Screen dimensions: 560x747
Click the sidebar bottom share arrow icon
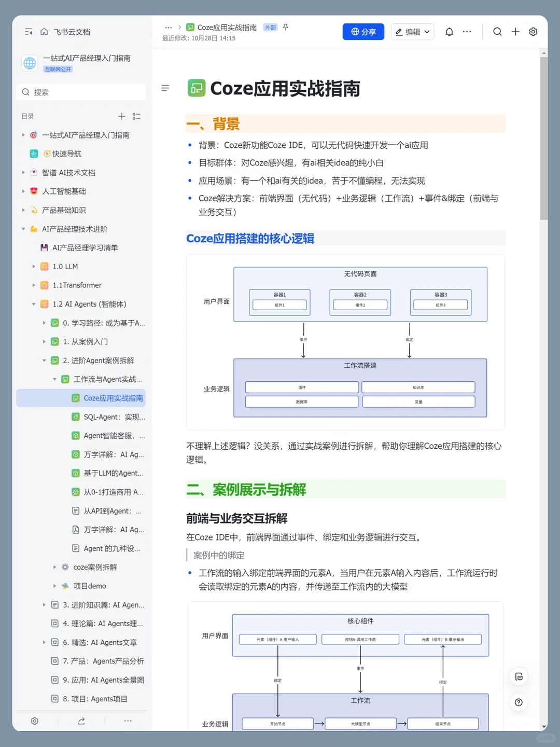[x=81, y=721]
